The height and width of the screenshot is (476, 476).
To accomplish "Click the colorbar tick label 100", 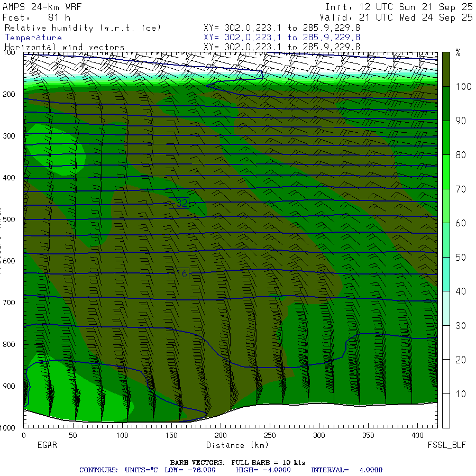I will coord(463,87).
